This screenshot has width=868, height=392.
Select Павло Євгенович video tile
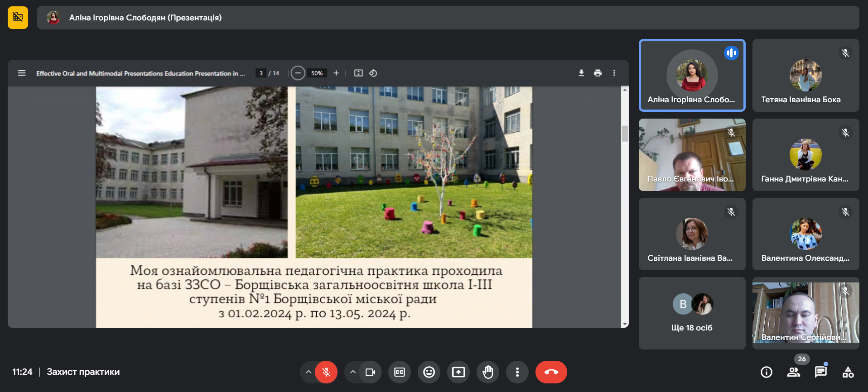click(692, 155)
